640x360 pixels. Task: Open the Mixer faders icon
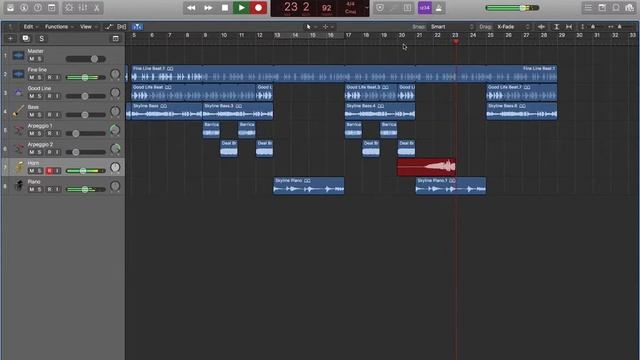click(x=83, y=8)
